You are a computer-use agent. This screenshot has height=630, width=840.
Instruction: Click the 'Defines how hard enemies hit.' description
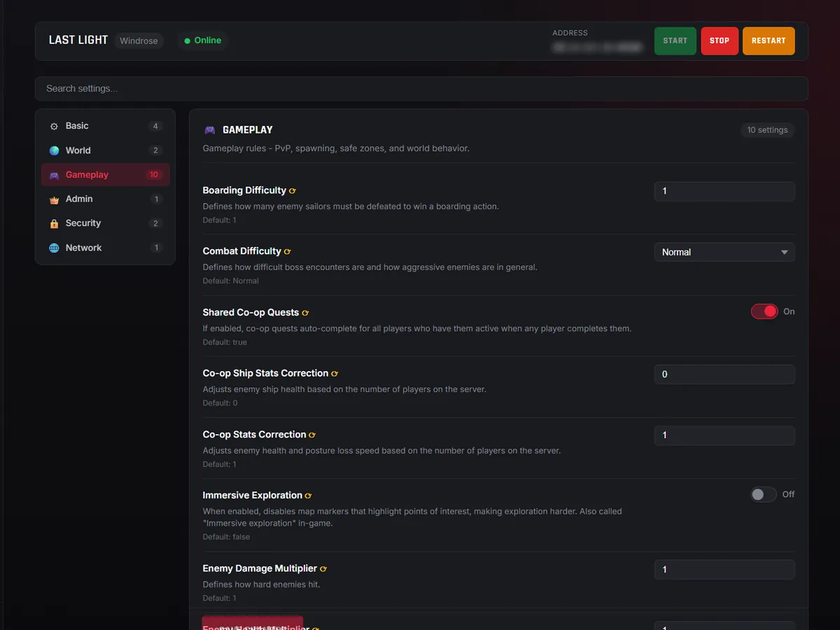(261, 584)
